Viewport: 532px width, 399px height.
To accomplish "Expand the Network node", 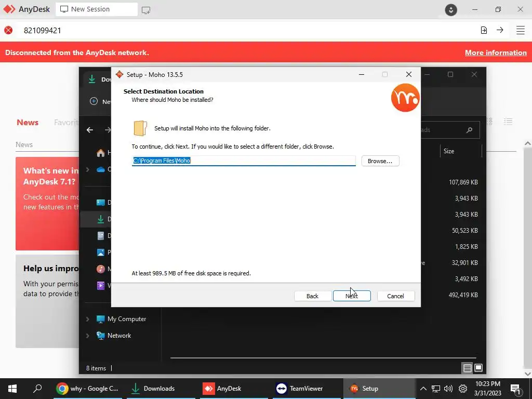I will click(87, 336).
